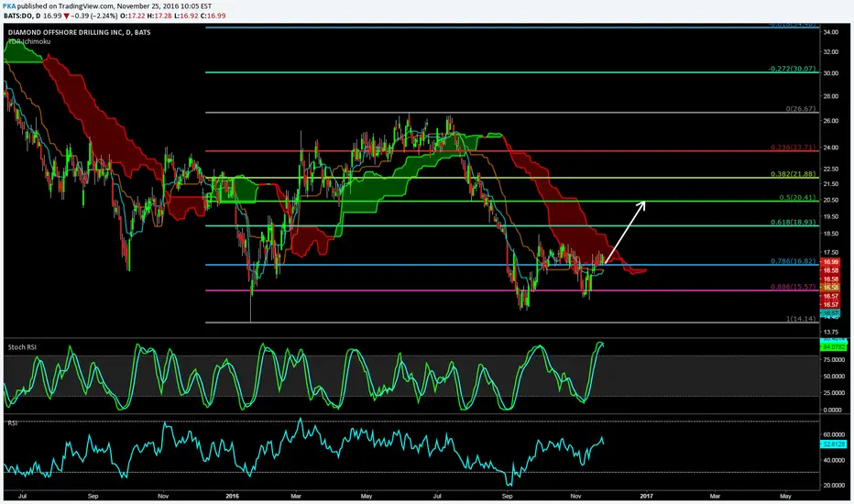Viewport: 854px width, 504px height.
Task: Select the BATS:DO, D symbol text
Action: click(22, 16)
